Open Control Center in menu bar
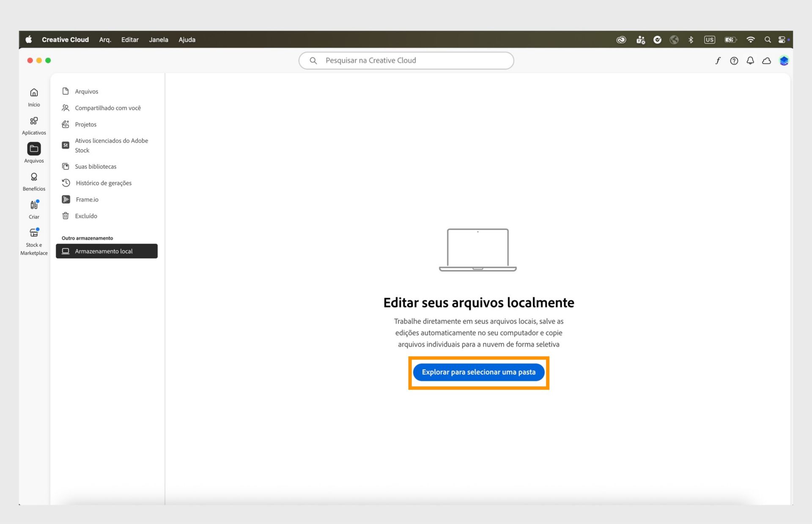The width and height of the screenshot is (812, 524). 782,40
